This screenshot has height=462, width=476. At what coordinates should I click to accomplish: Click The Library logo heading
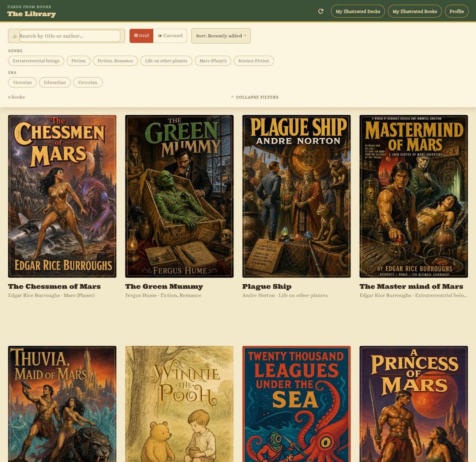click(31, 14)
